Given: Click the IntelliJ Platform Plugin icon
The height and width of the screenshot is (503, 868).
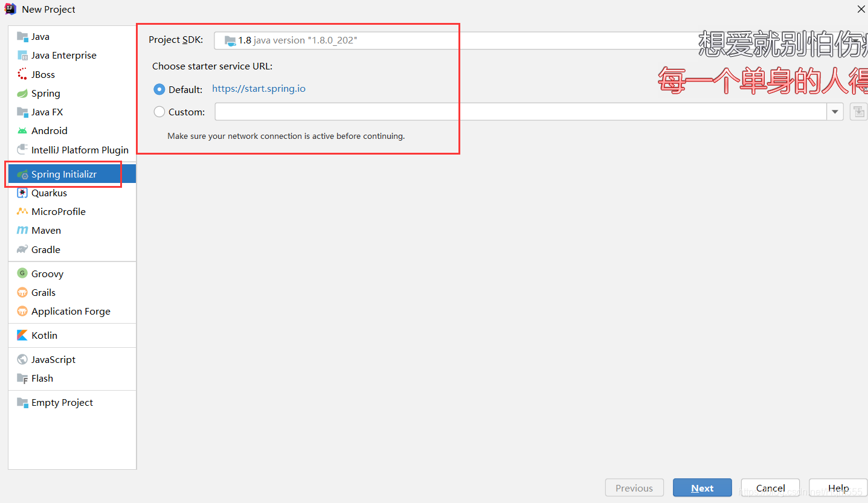Looking at the screenshot, I should 22,150.
